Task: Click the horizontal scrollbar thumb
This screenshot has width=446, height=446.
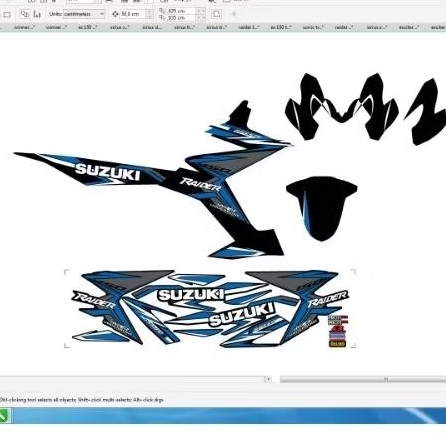Action: [363, 379]
